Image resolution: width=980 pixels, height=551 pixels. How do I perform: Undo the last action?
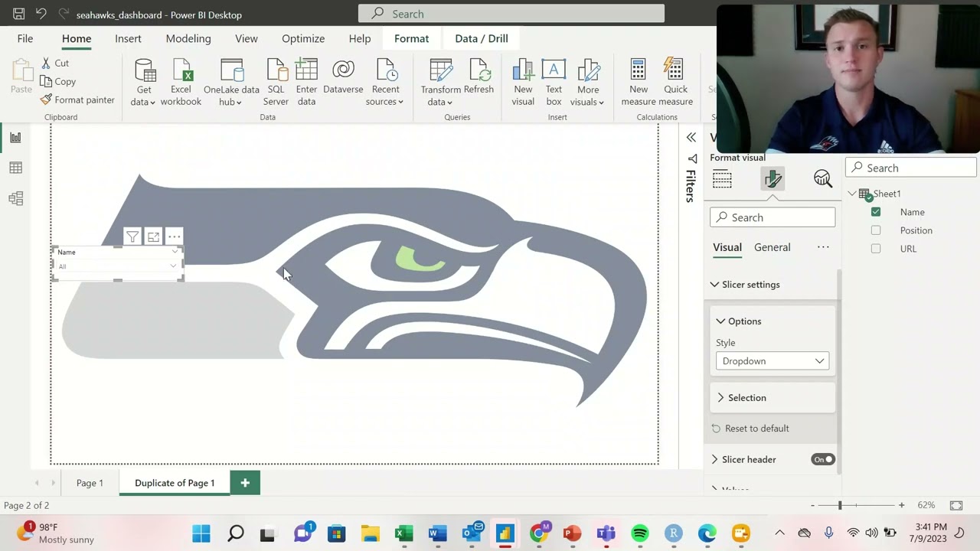(41, 14)
